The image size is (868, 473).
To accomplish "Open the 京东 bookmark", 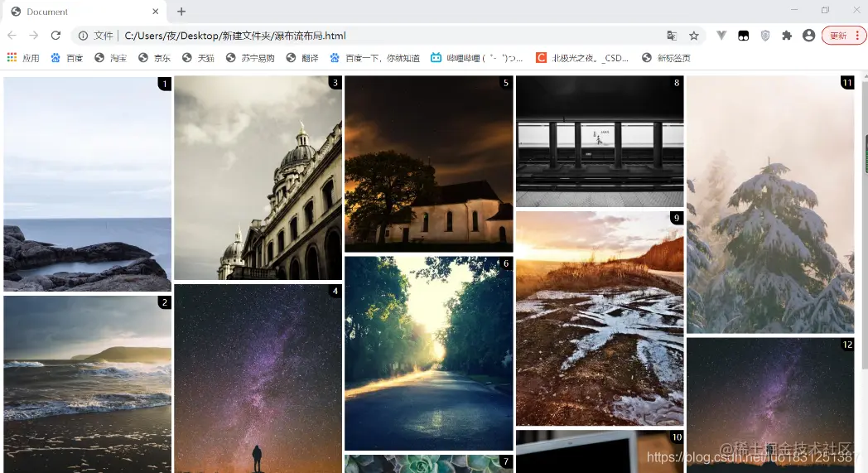I will [154, 58].
